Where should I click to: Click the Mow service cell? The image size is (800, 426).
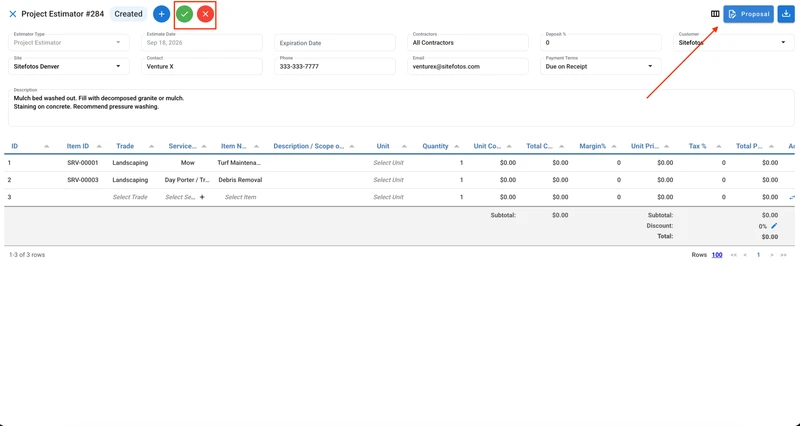click(187, 163)
